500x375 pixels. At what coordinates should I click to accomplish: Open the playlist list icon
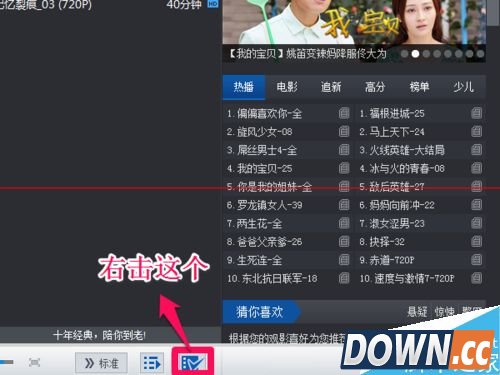coord(152,363)
